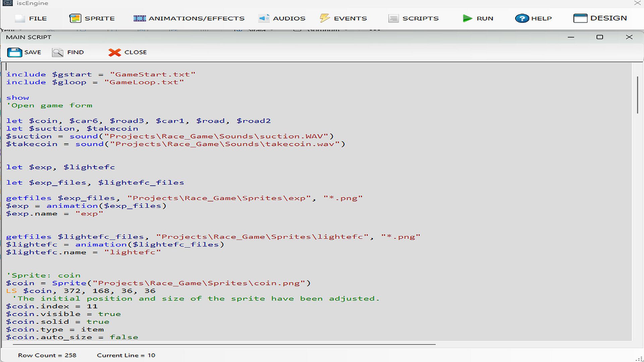Click the Sprite picture icon
This screenshot has height=362, width=644.
75,18
